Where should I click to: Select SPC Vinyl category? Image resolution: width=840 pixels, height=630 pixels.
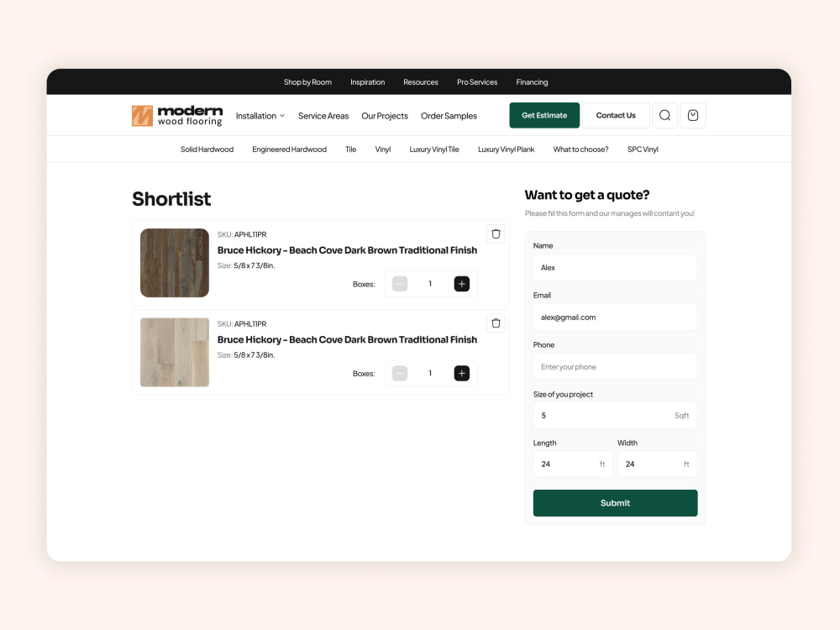coord(643,150)
